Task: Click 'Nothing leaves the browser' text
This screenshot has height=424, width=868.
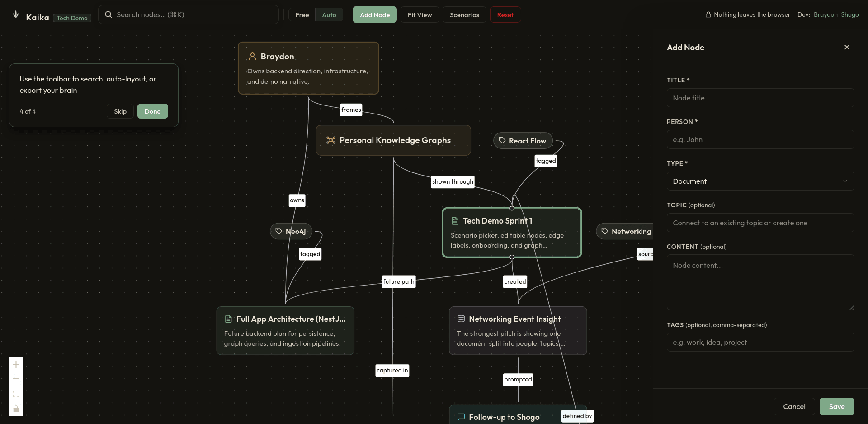Action: coord(752,14)
